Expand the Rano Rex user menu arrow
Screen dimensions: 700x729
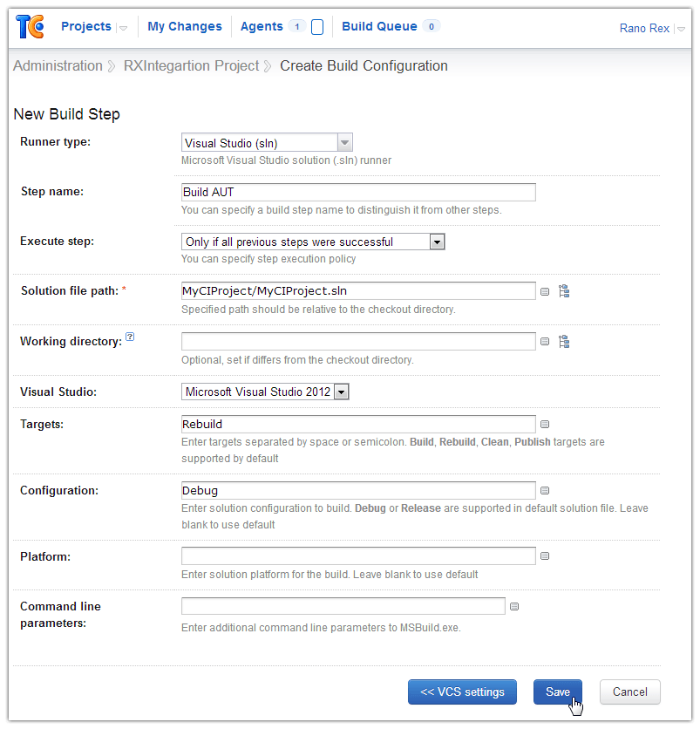click(681, 30)
